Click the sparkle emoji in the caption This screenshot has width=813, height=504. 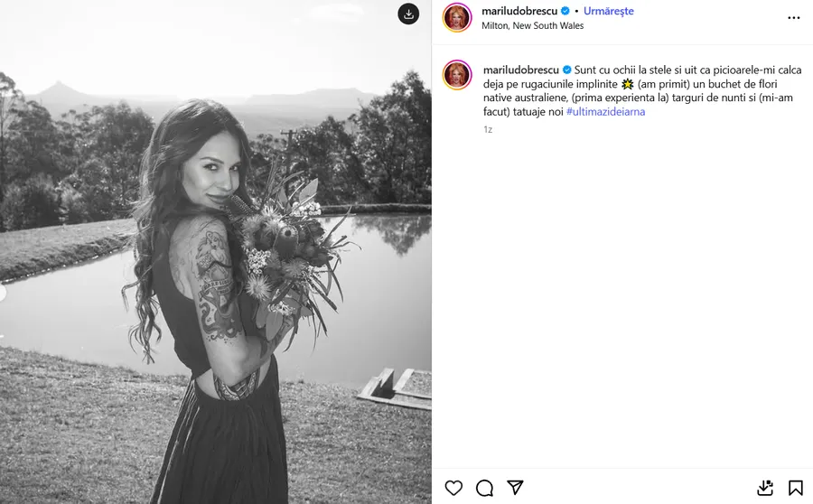click(x=628, y=84)
